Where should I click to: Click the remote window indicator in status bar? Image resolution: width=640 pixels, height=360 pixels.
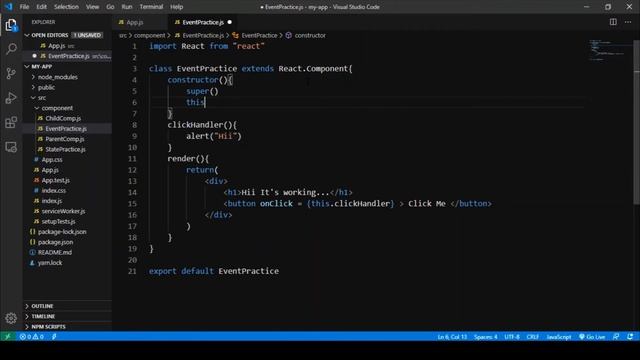click(x=7, y=337)
